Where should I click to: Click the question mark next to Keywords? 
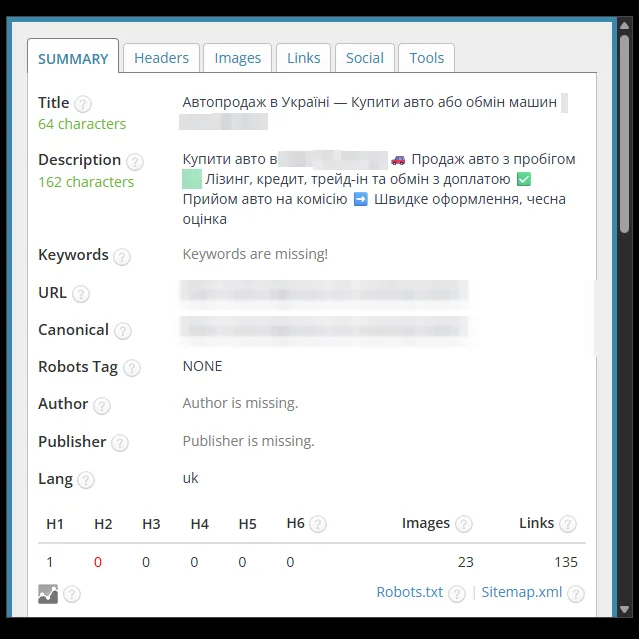[121, 257]
